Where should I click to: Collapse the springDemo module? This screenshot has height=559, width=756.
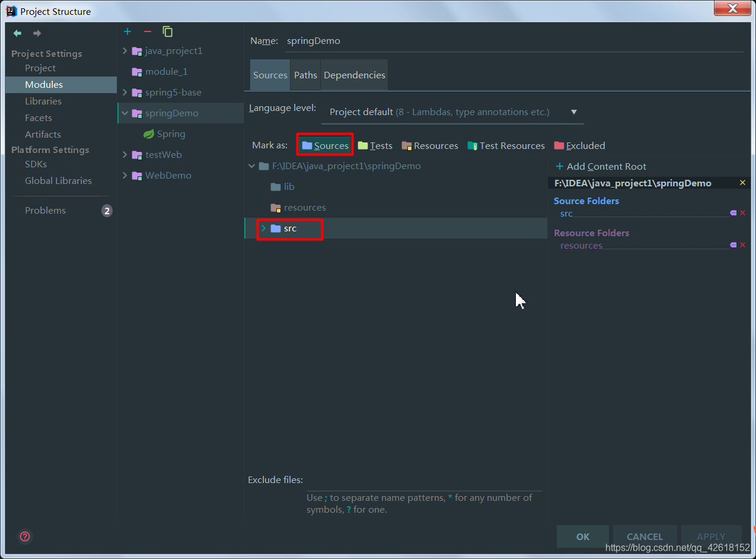click(125, 113)
